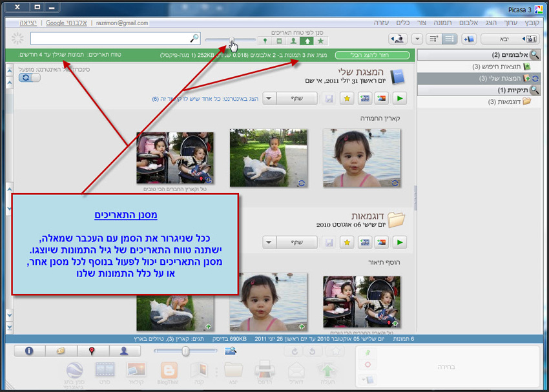Click the הדפס print icon
549x392 pixels.
tap(265, 373)
